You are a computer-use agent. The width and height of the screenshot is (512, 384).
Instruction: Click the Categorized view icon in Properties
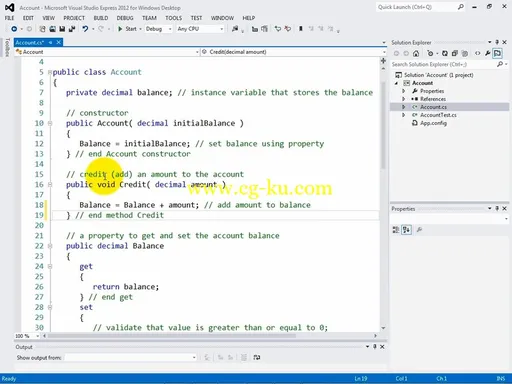point(396,229)
